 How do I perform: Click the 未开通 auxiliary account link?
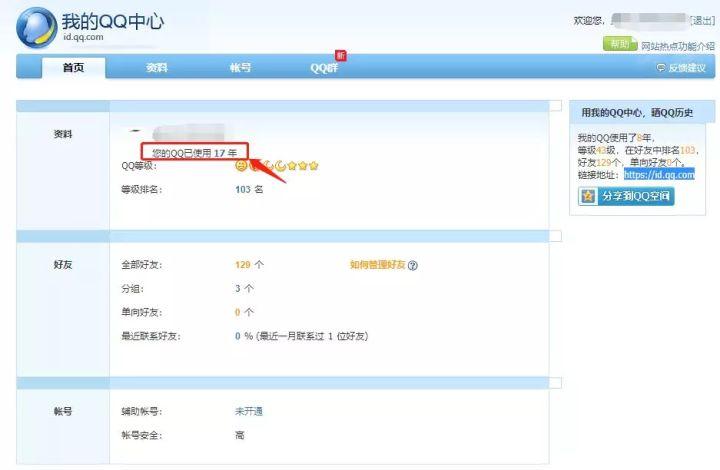[249, 411]
